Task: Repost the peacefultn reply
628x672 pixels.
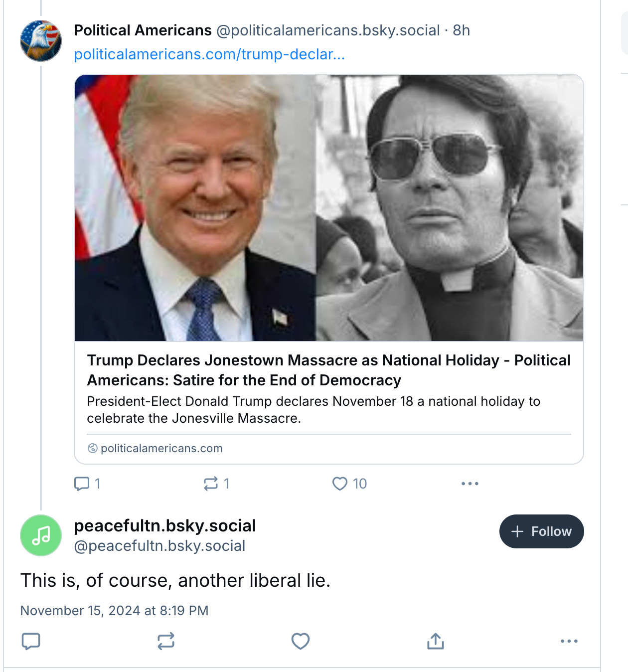Action: [165, 641]
